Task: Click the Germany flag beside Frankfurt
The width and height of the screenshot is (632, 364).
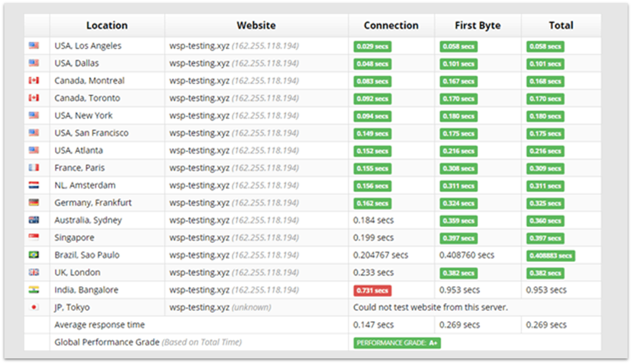Action: (34, 202)
